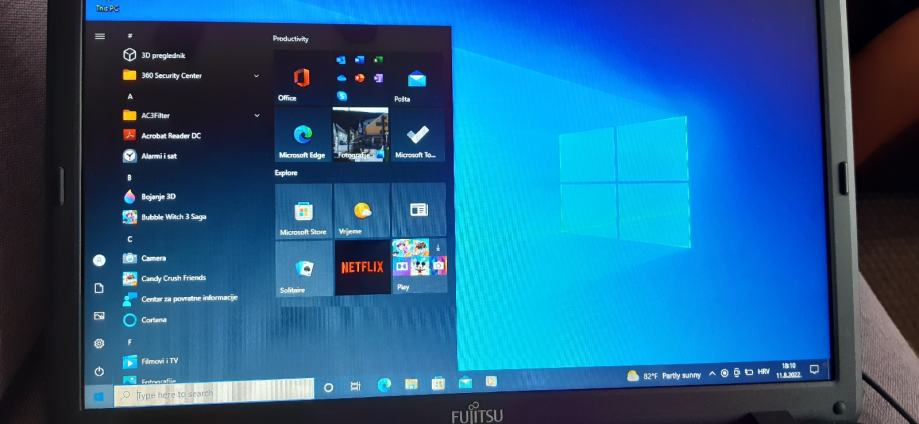Select the This PC desktop icon
919x424 pixels.
(107, 9)
